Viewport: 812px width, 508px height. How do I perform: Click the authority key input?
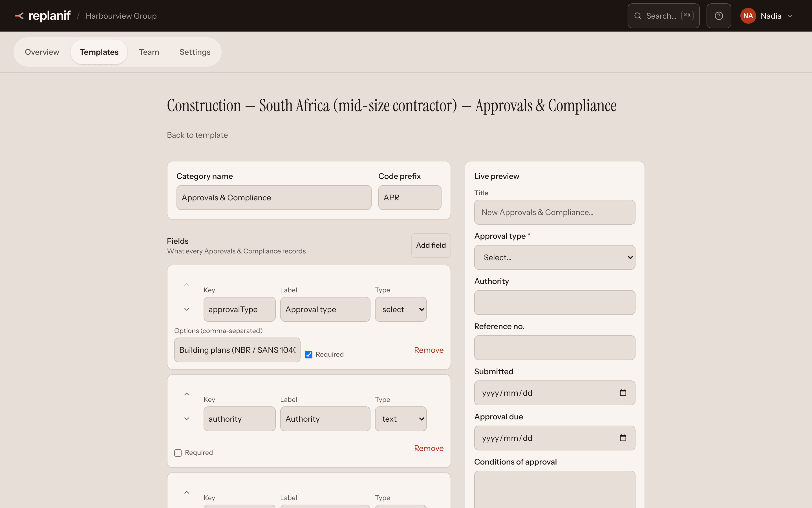(239, 419)
